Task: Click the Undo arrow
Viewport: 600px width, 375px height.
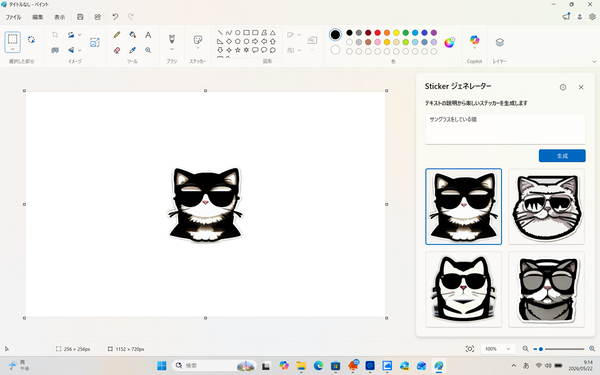Action: click(115, 17)
